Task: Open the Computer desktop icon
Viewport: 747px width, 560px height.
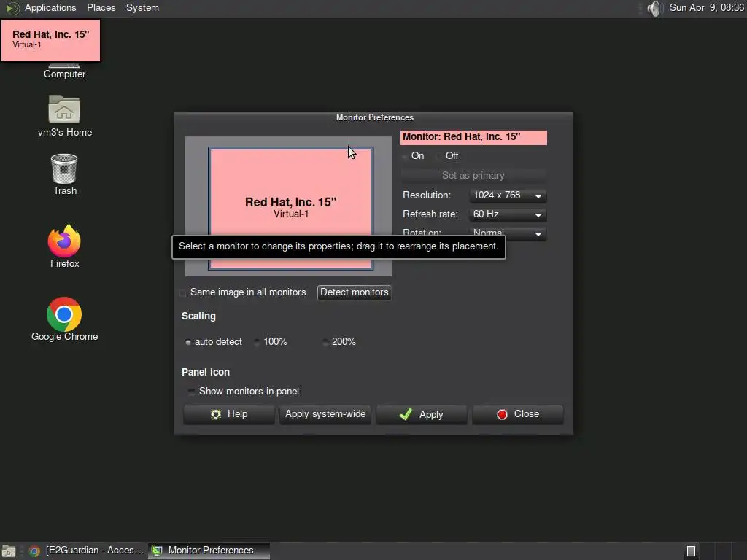Action: (x=64, y=71)
